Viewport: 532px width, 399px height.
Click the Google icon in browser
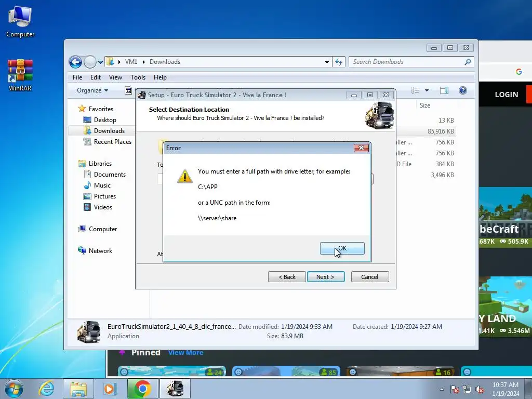tap(518, 72)
